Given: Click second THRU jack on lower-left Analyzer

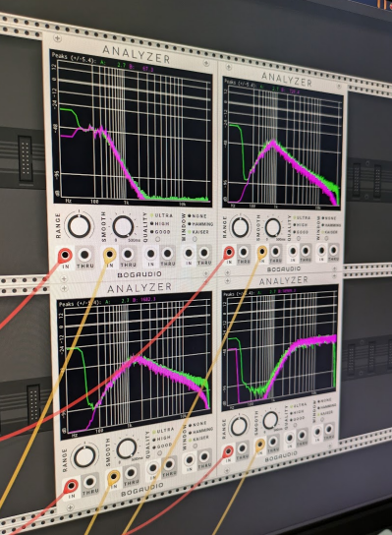Looking at the screenshot, I should [131, 473].
